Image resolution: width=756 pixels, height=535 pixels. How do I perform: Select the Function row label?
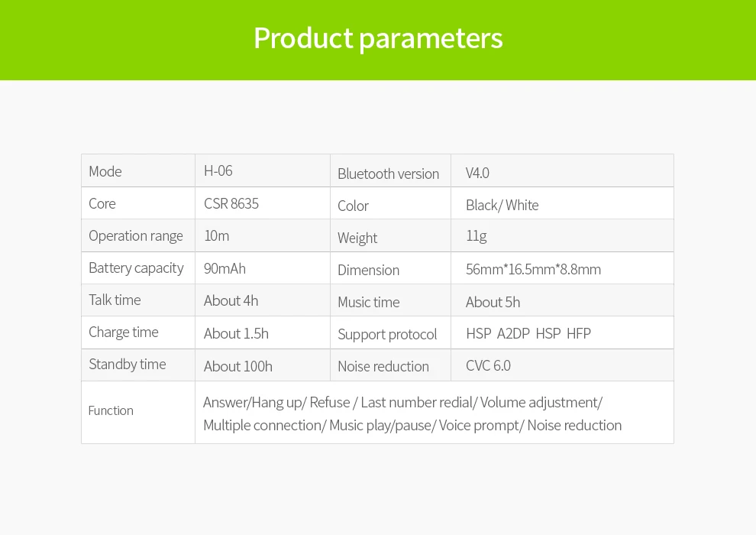click(111, 410)
